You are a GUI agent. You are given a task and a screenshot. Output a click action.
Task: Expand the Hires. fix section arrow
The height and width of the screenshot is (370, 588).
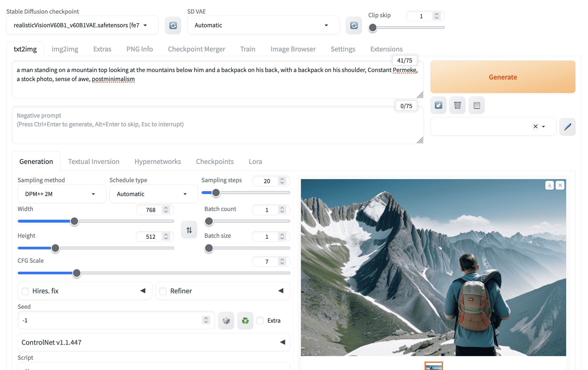click(143, 291)
